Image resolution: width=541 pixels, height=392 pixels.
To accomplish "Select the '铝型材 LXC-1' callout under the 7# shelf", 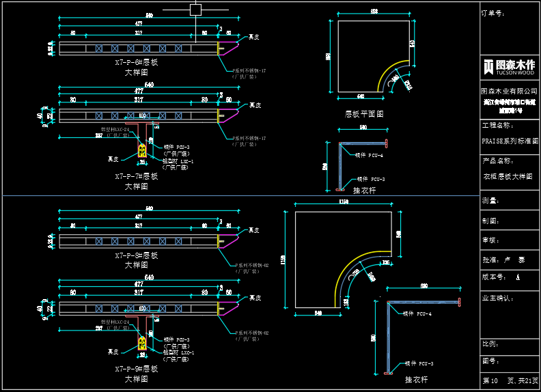I will click(x=178, y=161).
